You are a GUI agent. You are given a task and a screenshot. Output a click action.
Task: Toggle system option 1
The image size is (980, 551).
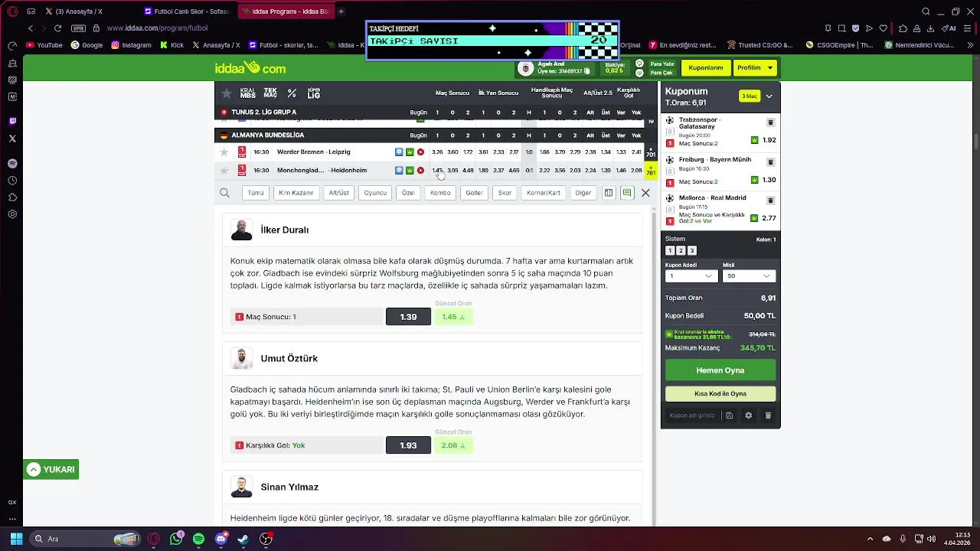[x=670, y=250]
